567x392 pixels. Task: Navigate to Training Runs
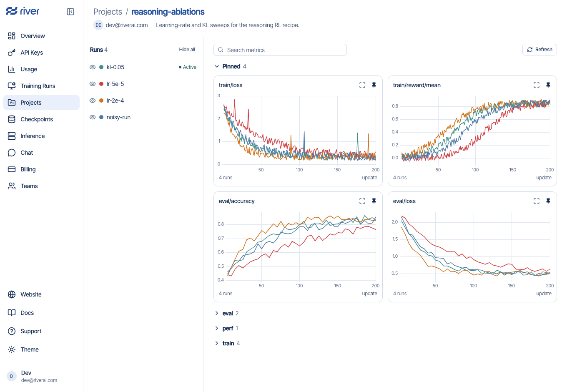(x=41, y=86)
